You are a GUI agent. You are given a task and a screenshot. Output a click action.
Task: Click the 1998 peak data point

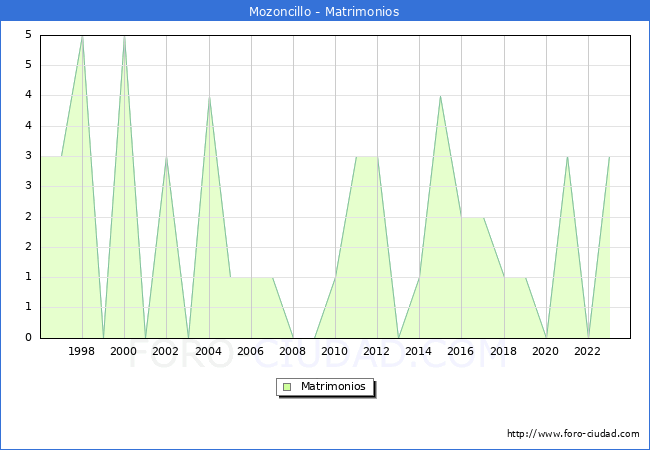(82, 36)
